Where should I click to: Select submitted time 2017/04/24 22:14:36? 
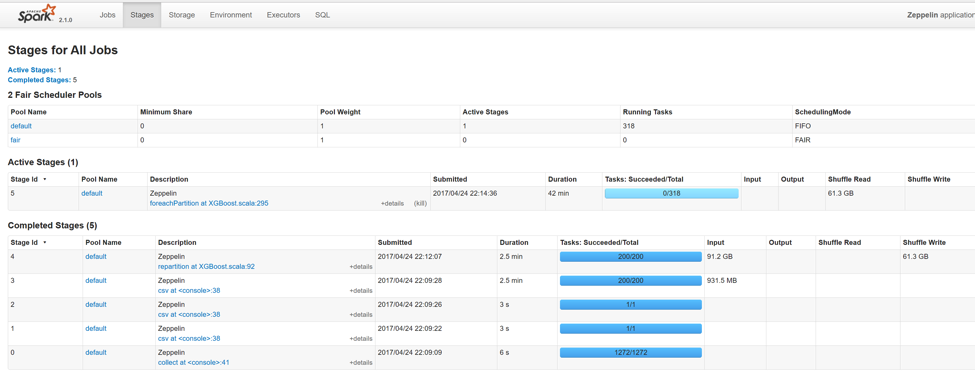tap(464, 193)
